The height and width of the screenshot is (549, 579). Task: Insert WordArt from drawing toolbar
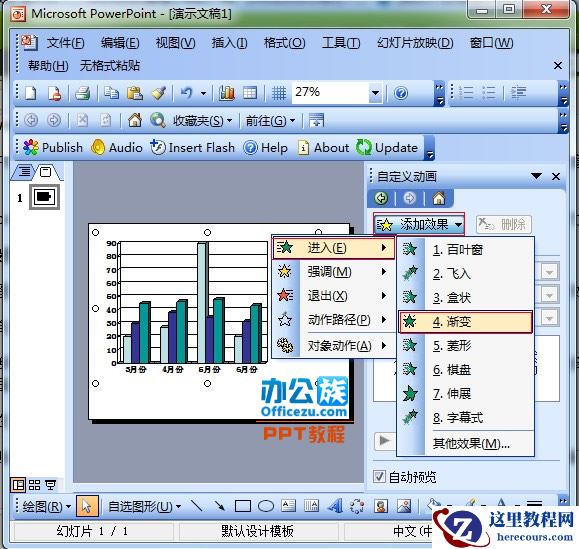[335, 506]
